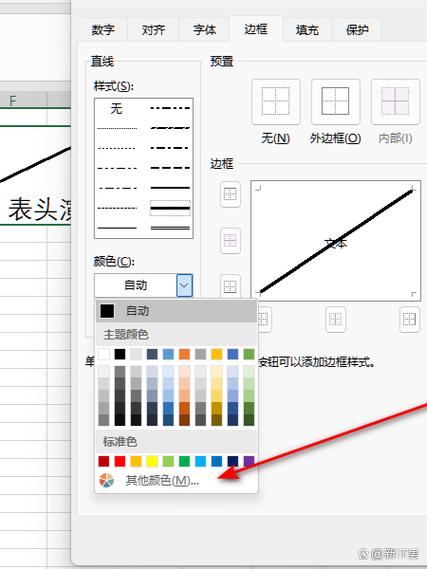Toggle the right border button

(x=409, y=319)
